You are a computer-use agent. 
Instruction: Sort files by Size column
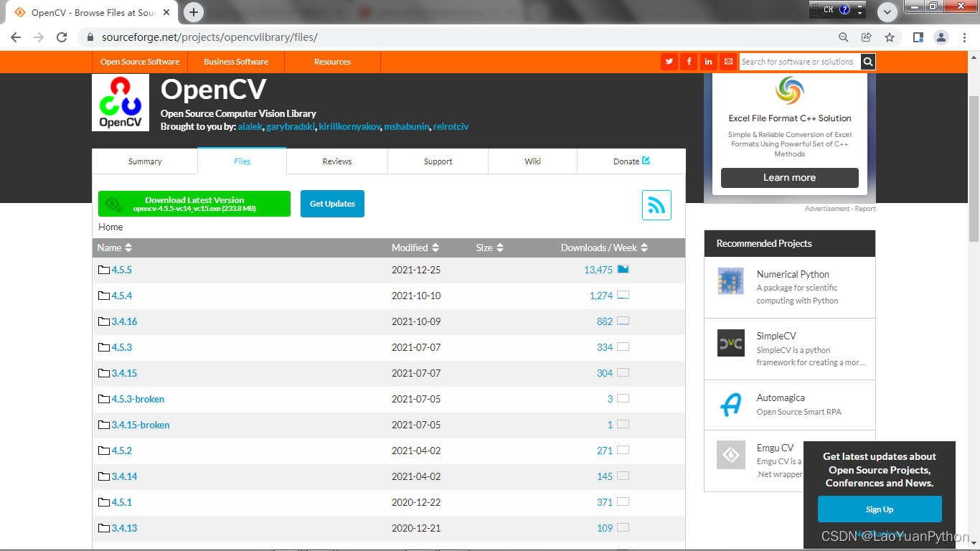click(x=490, y=248)
